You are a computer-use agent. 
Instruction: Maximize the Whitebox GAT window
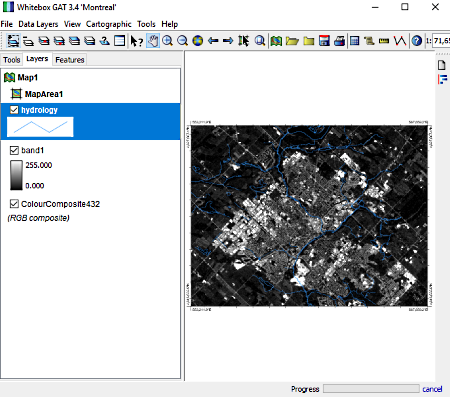point(405,7)
